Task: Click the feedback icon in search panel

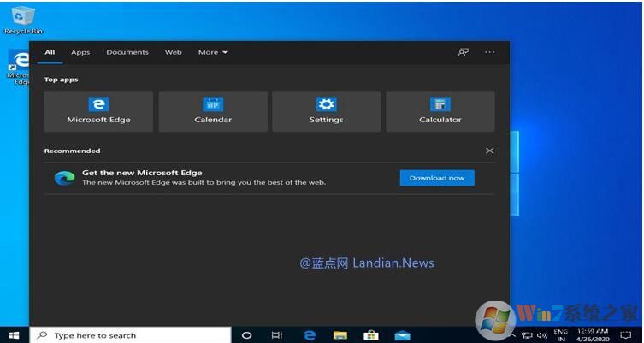Action: (464, 52)
